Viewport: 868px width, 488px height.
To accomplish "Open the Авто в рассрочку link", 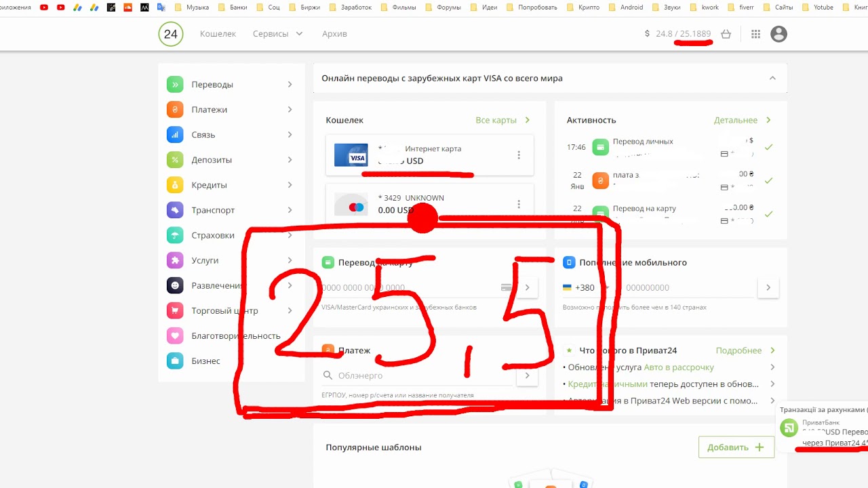I will tap(679, 367).
